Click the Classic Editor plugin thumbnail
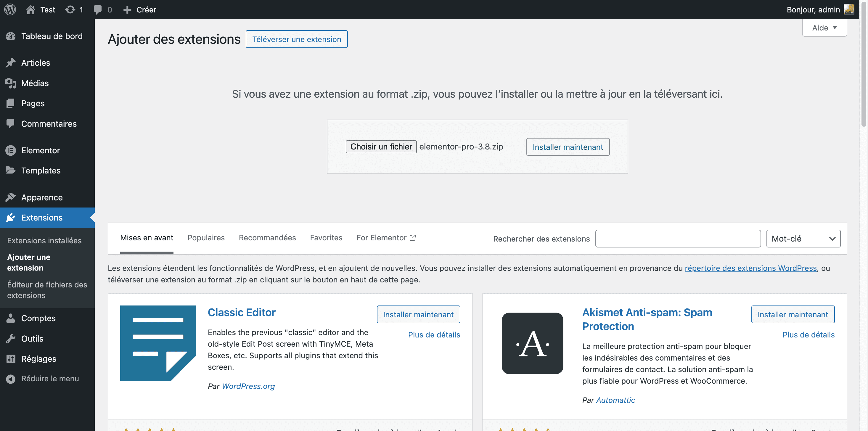This screenshot has height=431, width=868. [158, 343]
